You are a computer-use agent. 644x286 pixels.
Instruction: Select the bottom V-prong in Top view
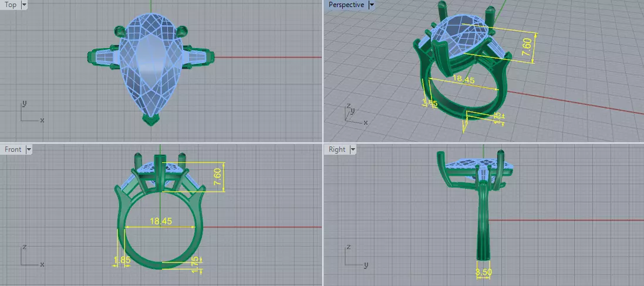click(151, 120)
